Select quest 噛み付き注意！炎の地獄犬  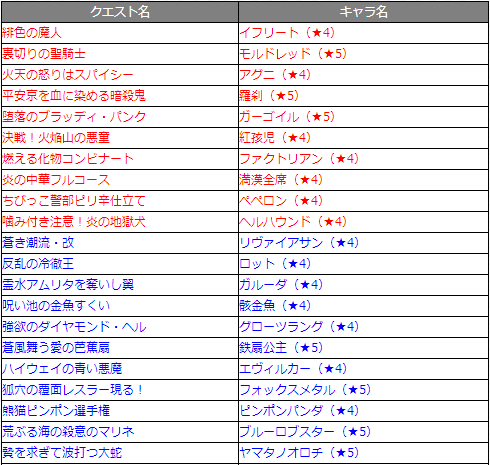[x=74, y=222]
